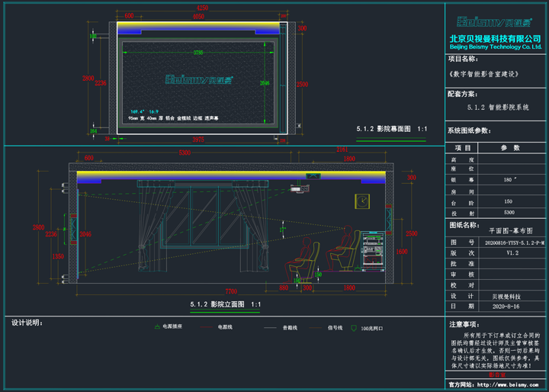The height and width of the screenshot is (392, 549).
Task: Select the right wall surround speaker
Action: (x=389, y=219)
